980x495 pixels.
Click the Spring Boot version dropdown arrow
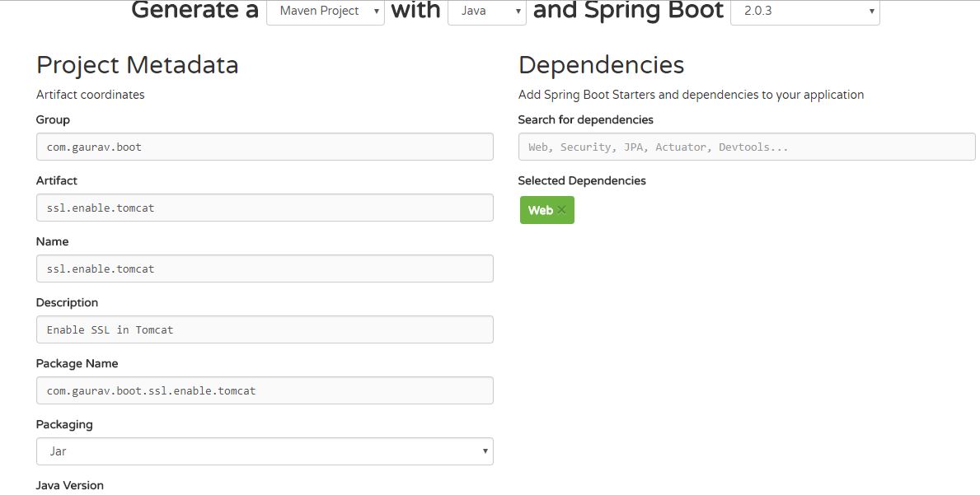click(872, 12)
